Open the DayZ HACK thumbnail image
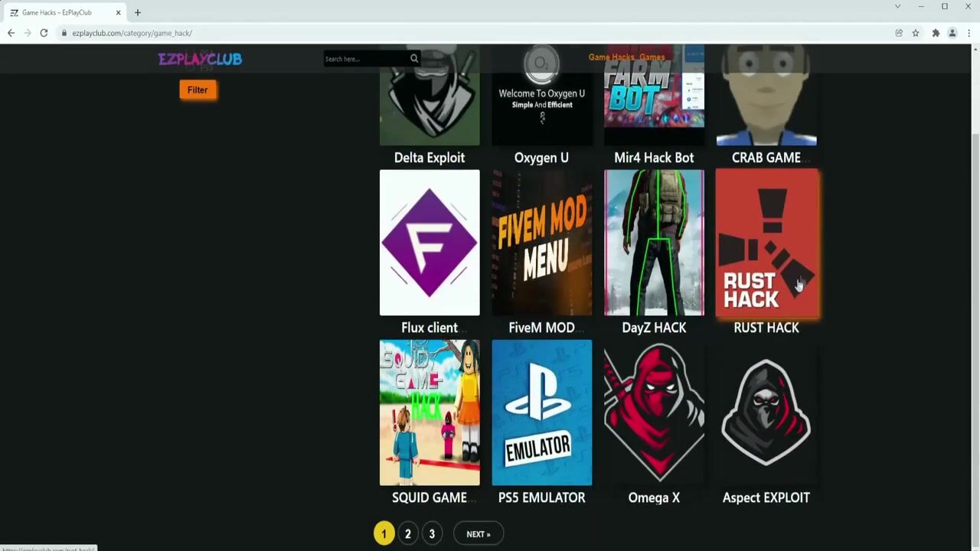 pyautogui.click(x=654, y=243)
